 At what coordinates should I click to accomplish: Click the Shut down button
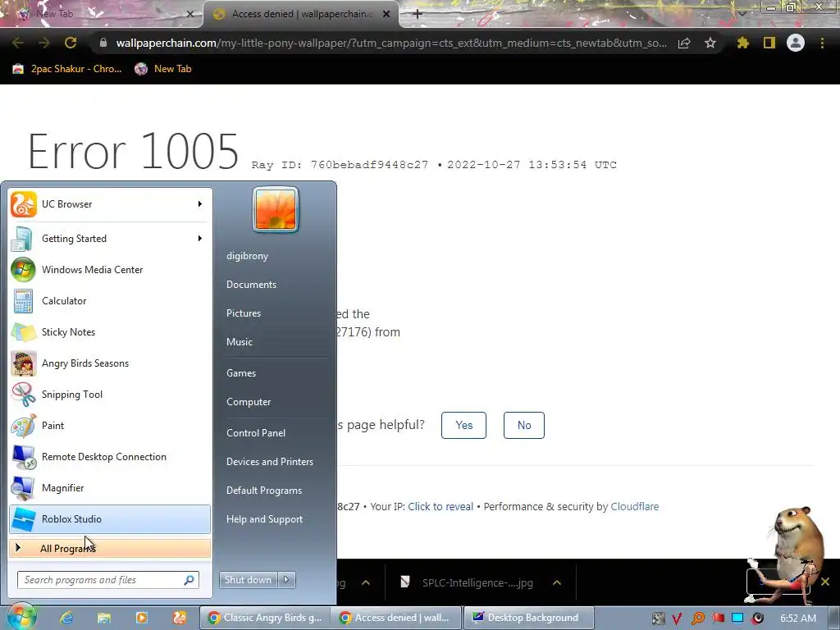[x=249, y=580]
